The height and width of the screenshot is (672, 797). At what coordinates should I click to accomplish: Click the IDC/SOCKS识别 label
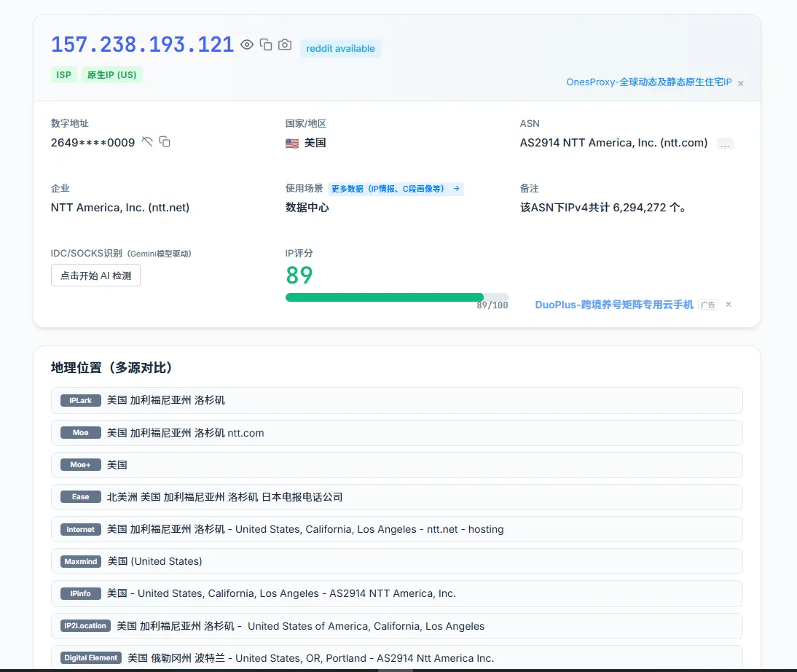pos(87,254)
